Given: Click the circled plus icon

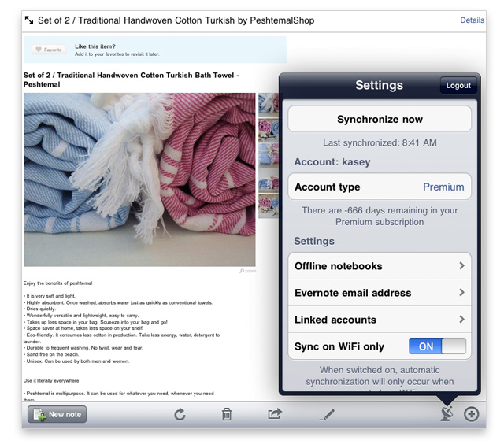Looking at the screenshot, I should [471, 414].
